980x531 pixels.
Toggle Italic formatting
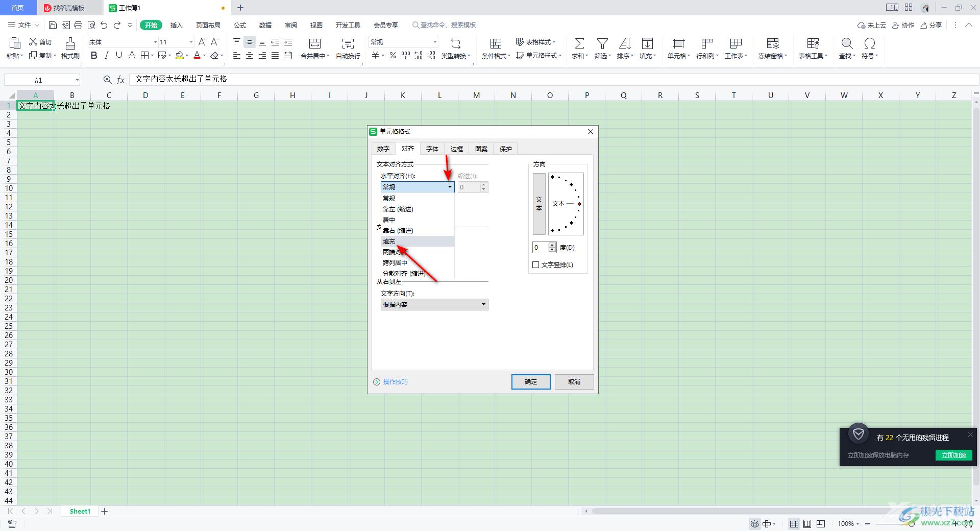(x=106, y=55)
